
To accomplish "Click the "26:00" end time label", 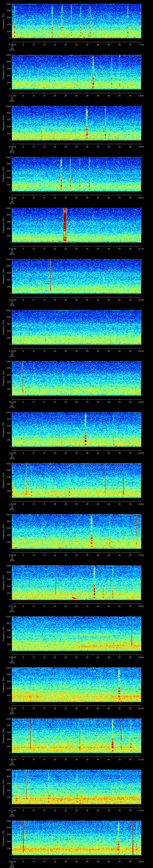I will point(141,504).
